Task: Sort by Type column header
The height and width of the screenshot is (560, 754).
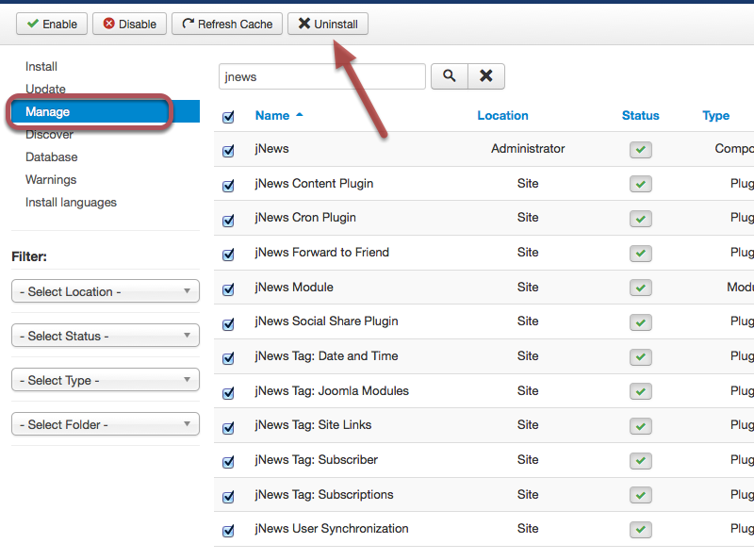Action: (715, 115)
